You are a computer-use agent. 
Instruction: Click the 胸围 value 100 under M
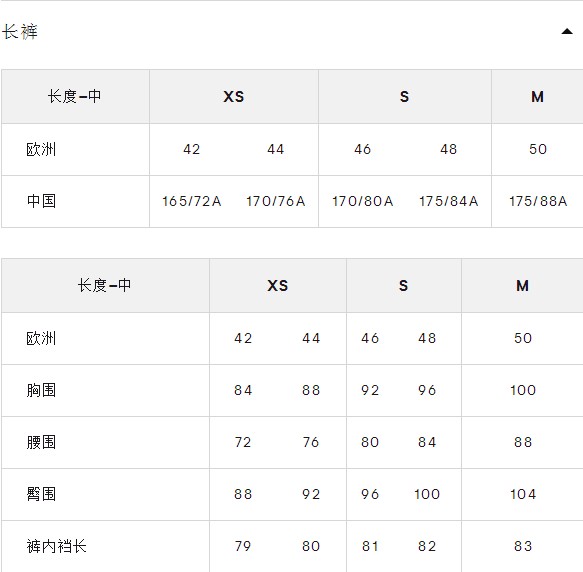pos(523,390)
